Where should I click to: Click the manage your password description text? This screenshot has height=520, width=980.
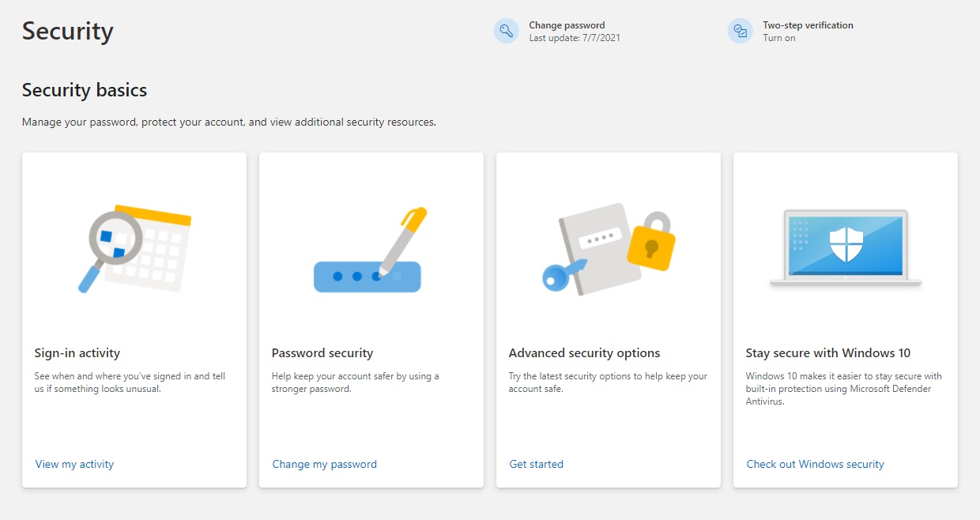pyautogui.click(x=229, y=122)
